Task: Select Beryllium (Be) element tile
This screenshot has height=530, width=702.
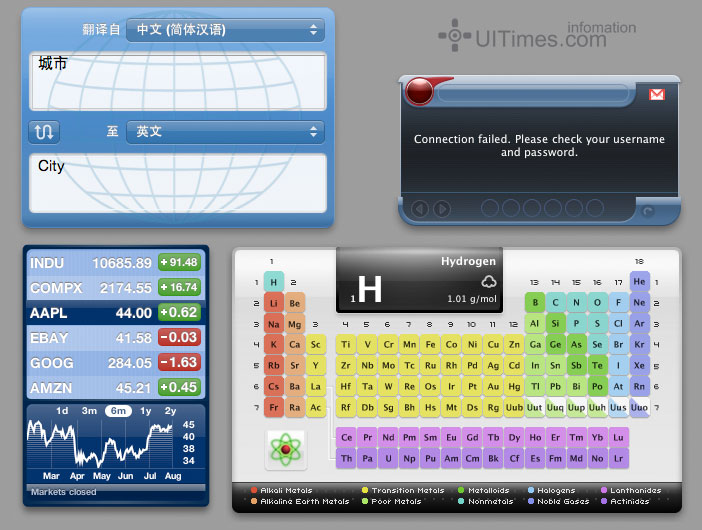Action: [x=295, y=303]
